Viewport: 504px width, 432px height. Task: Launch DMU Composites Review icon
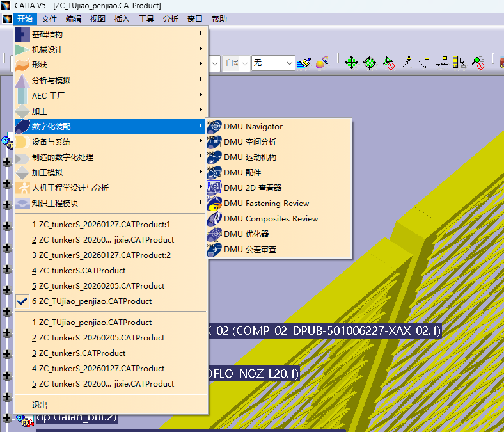pyautogui.click(x=214, y=219)
